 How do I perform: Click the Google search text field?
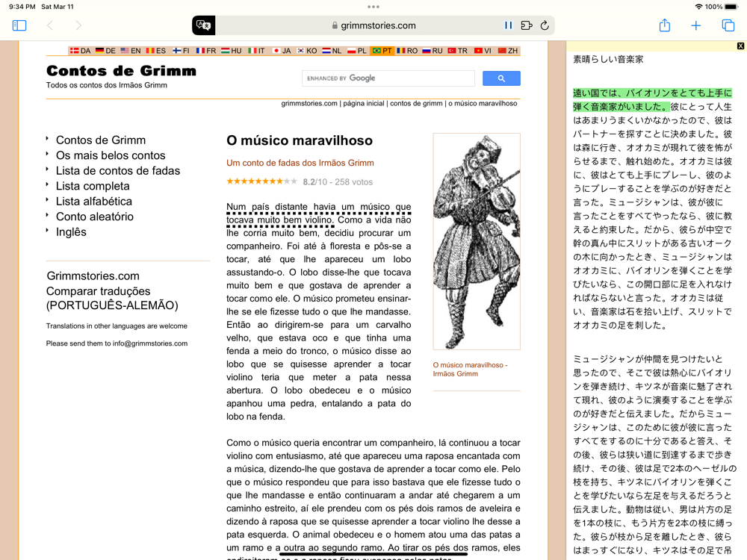388,78
